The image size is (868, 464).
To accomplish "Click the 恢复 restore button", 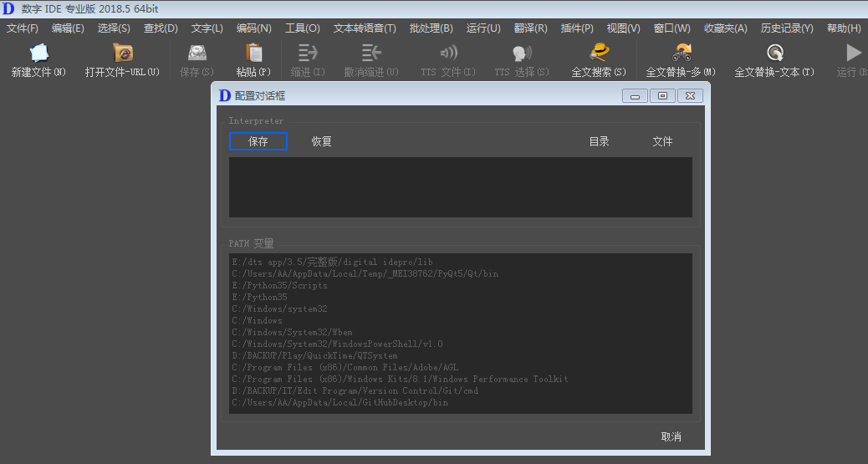I will 322,142.
